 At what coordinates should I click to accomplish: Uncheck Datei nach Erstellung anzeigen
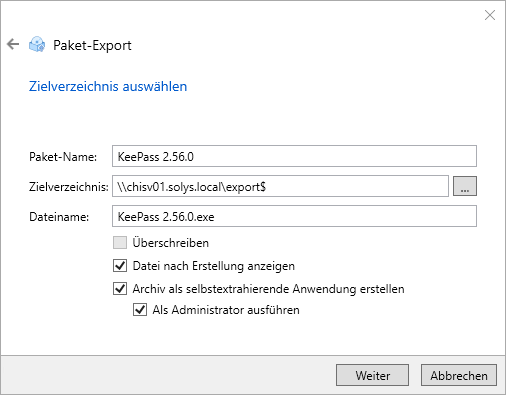120,266
